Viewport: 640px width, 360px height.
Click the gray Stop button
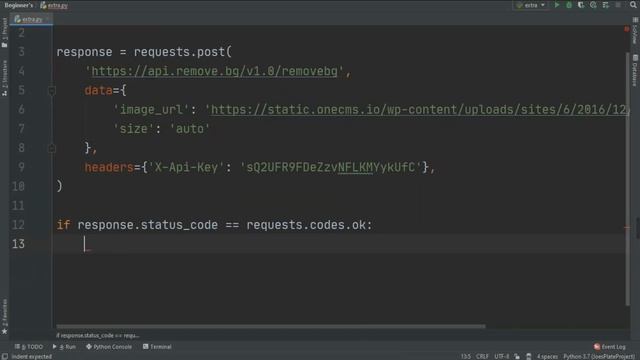(618, 5)
